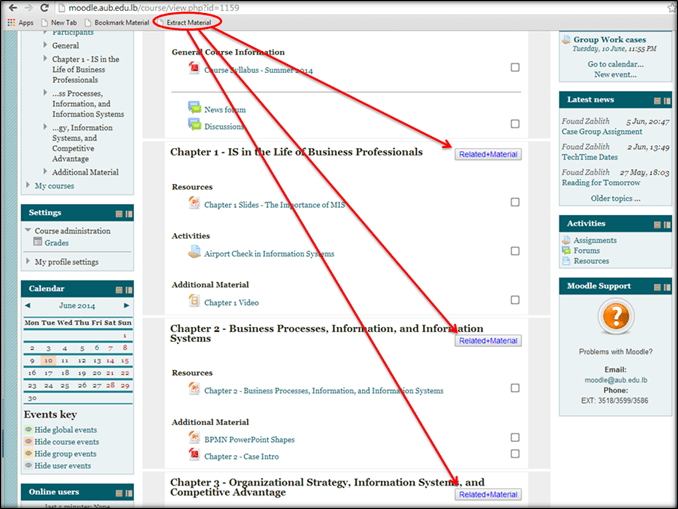Hide the Latest news block

pos(657,101)
